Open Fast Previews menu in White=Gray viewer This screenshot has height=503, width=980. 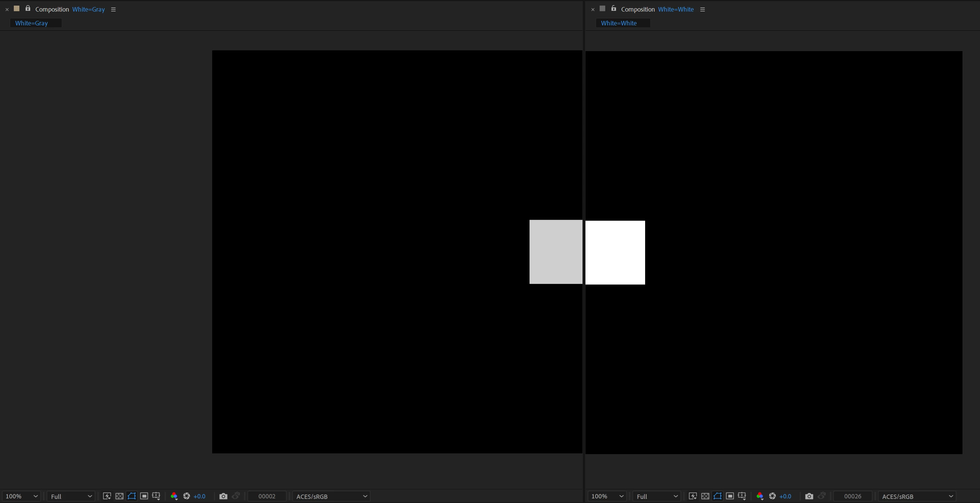tap(107, 496)
